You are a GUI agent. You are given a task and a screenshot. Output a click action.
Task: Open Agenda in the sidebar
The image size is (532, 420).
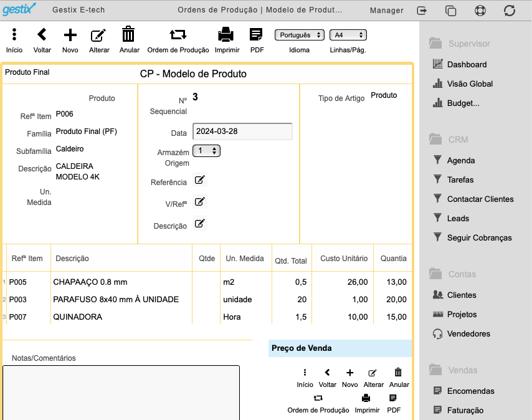[454, 160]
